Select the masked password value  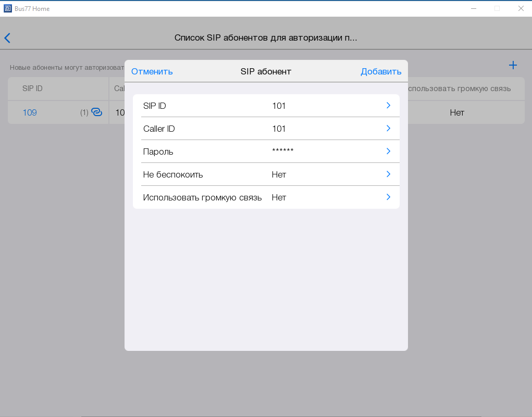click(x=282, y=151)
